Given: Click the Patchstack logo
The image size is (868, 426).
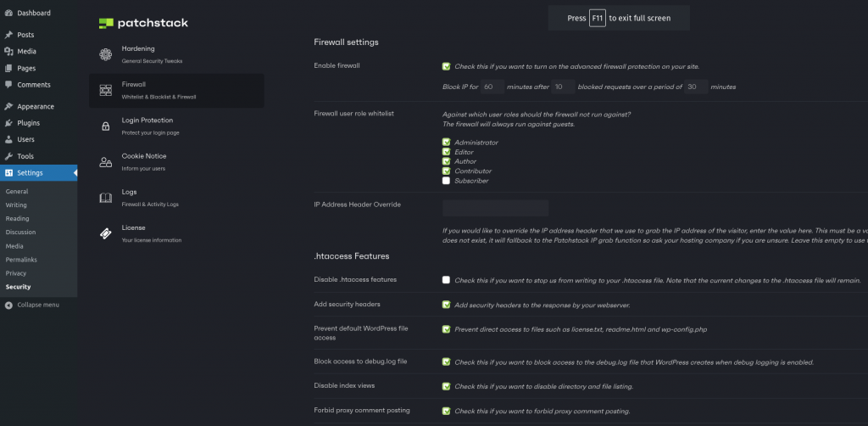Looking at the screenshot, I should click(x=143, y=23).
